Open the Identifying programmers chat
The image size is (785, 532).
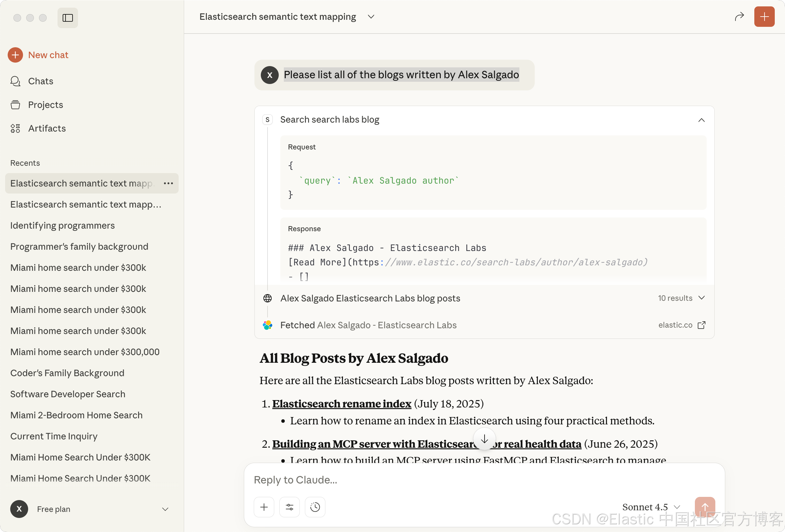(63, 225)
